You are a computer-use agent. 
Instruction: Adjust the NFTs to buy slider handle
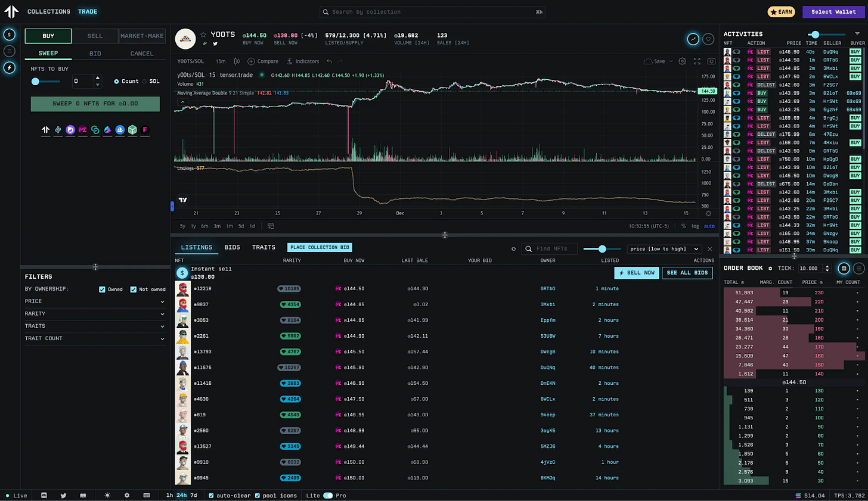[35, 82]
